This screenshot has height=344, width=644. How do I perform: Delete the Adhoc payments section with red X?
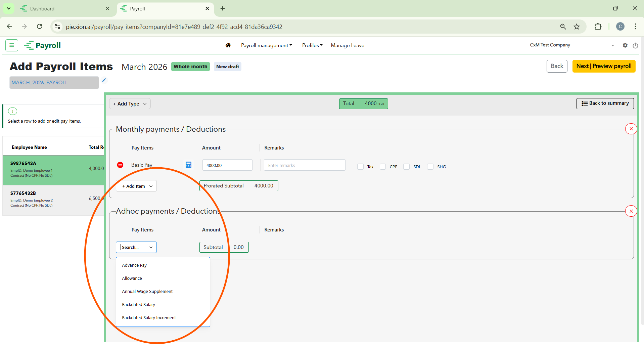[631, 211]
